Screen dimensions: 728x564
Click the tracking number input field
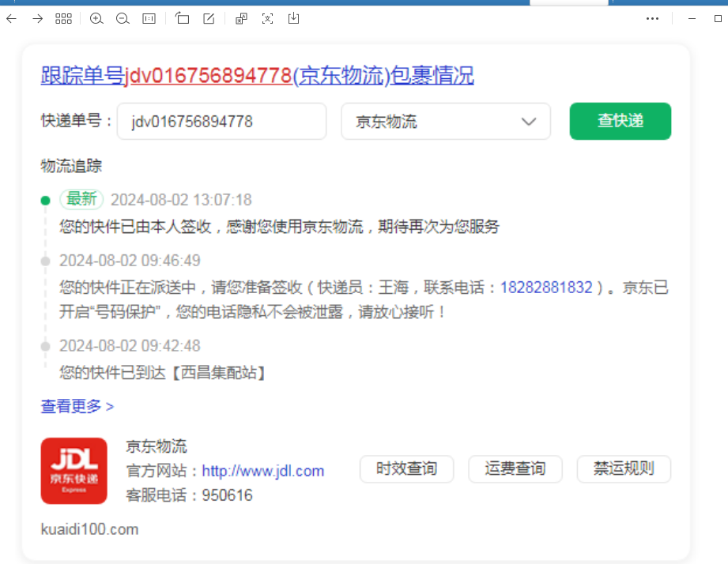click(x=221, y=122)
